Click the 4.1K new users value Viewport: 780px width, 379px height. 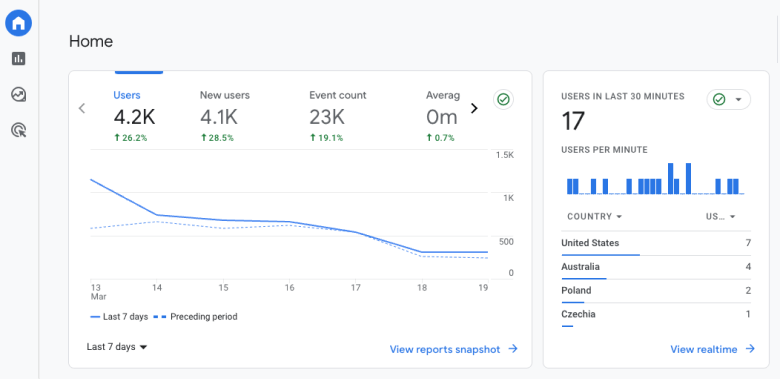219,117
